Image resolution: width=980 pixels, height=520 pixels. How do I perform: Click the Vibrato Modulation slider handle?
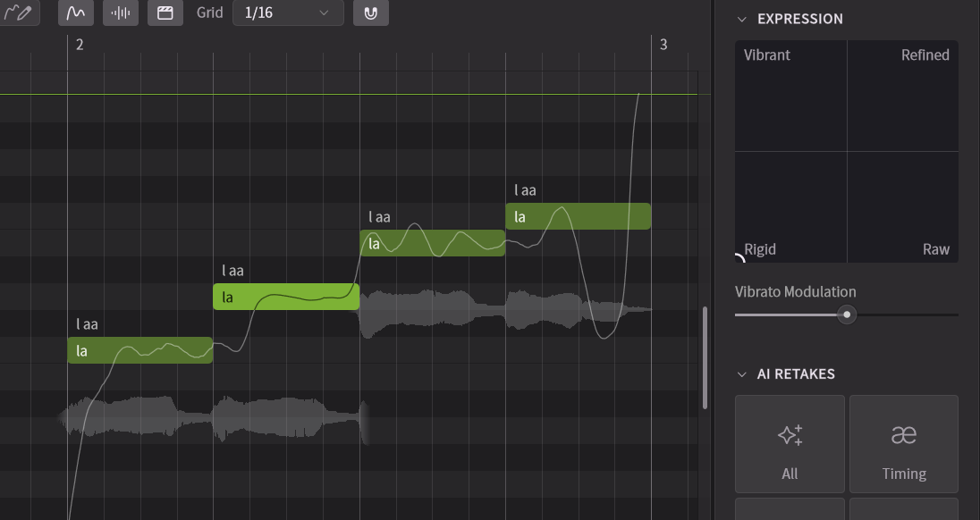pyautogui.click(x=847, y=315)
